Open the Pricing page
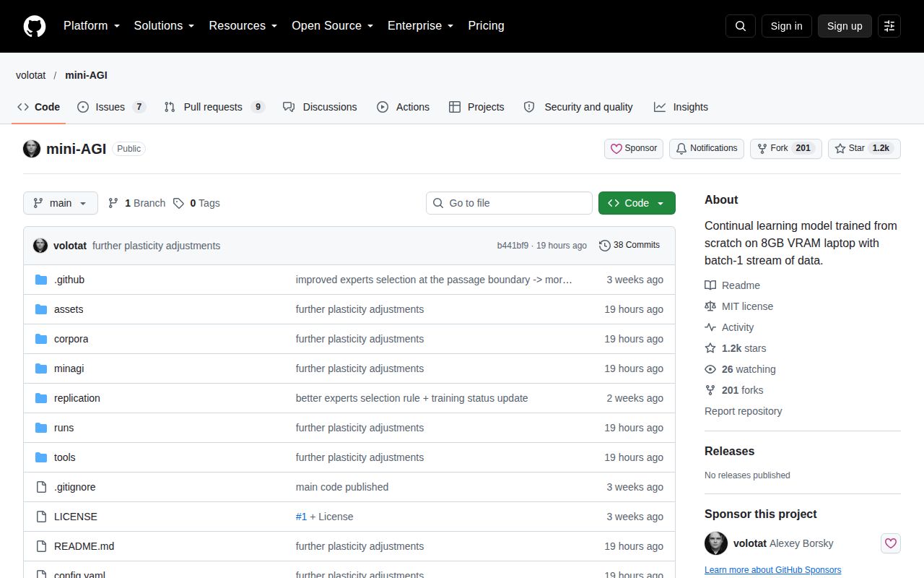 (486, 26)
